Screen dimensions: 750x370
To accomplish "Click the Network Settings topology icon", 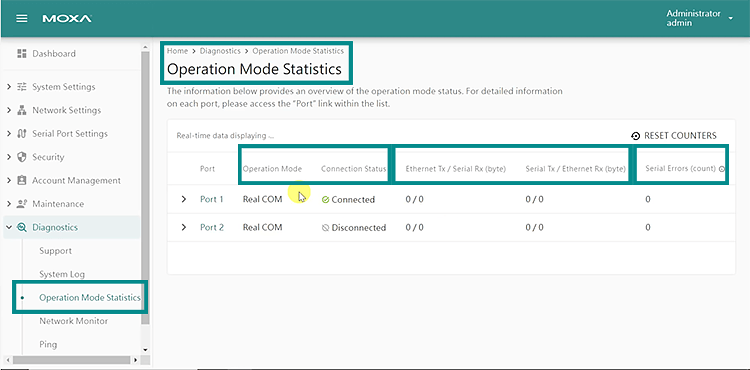I will click(22, 110).
